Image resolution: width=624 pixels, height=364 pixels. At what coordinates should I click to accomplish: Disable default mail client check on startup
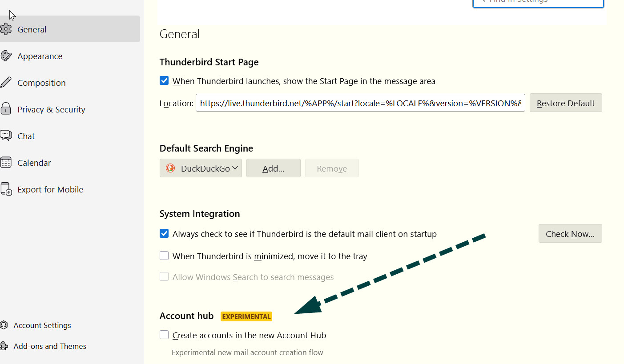coord(164,234)
